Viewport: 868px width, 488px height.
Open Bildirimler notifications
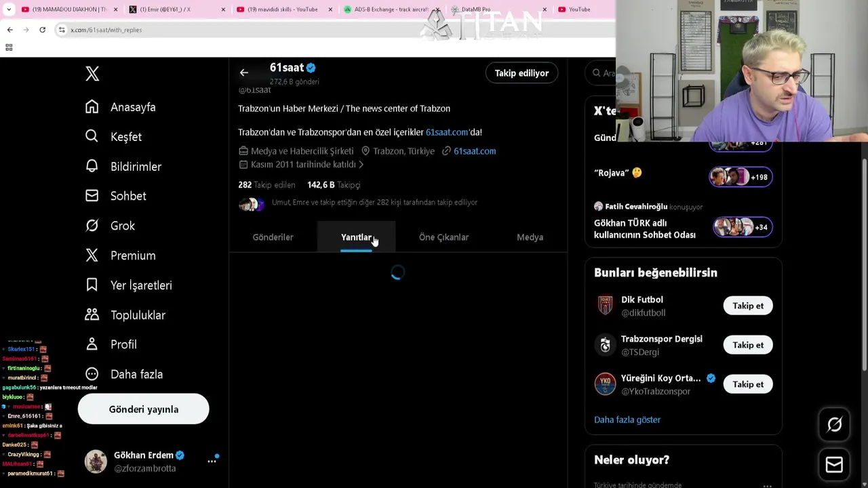(x=123, y=167)
